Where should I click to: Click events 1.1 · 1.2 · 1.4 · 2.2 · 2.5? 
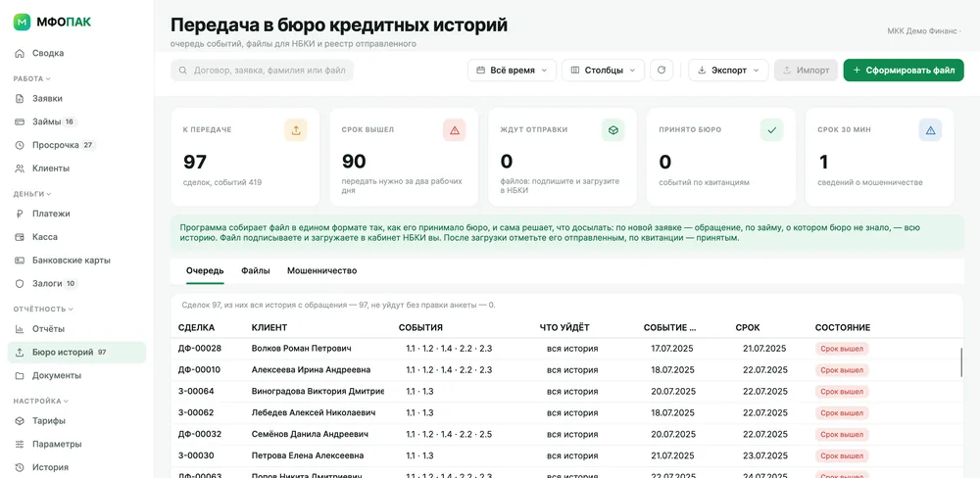[449, 434]
